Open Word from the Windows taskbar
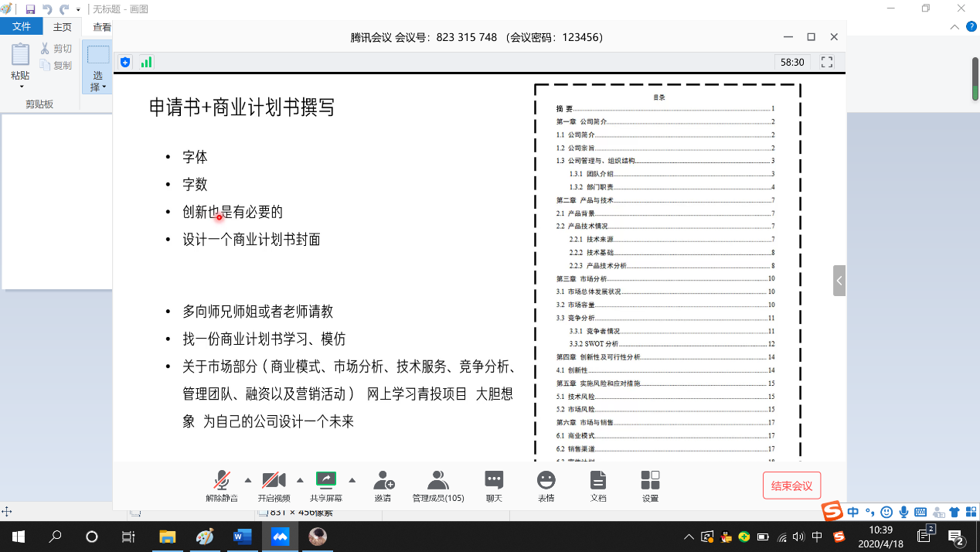980x552 pixels. [x=243, y=537]
